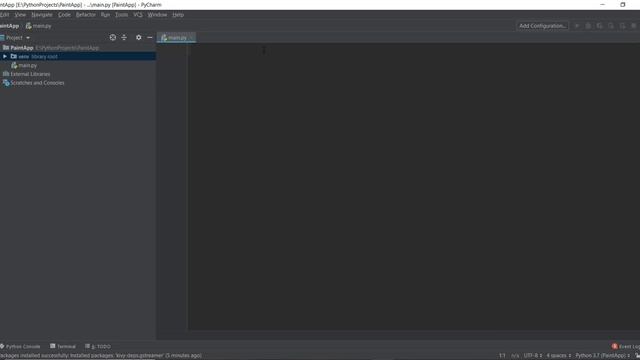
Task: Click the editor line number gutter
Action: [x=172, y=187]
